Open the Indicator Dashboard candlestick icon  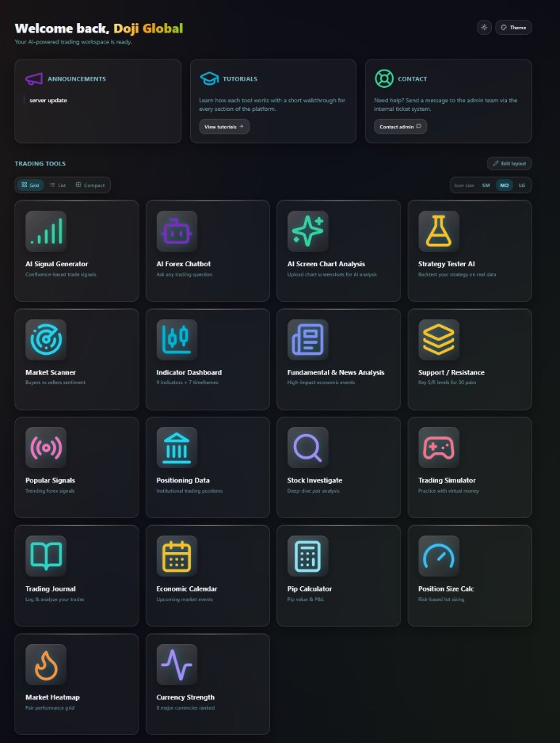[177, 340]
